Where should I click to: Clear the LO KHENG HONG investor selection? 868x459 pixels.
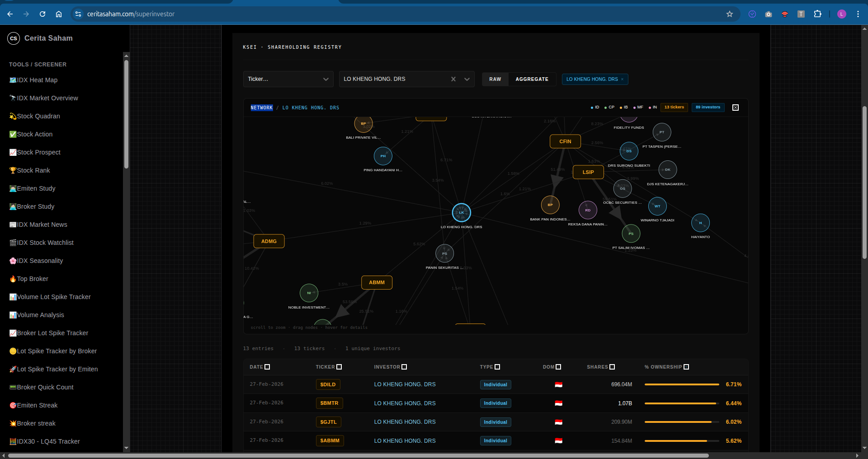coord(453,79)
